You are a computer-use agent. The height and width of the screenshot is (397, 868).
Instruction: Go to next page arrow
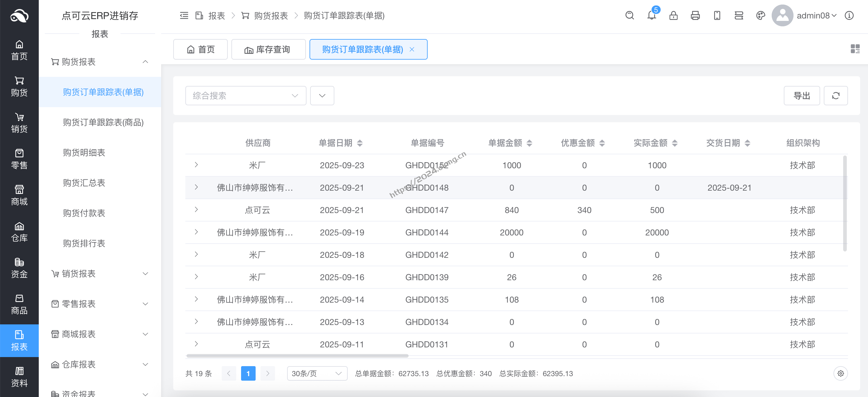[x=268, y=373]
